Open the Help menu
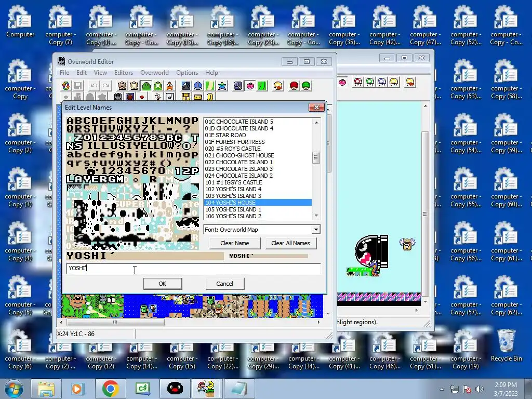The height and width of the screenshot is (399, 532). [x=211, y=73]
